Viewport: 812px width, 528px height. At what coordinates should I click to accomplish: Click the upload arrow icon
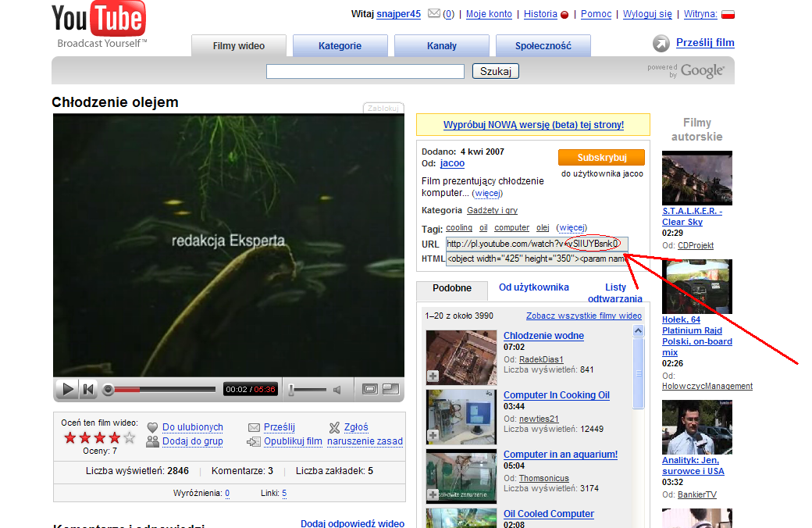pyautogui.click(x=661, y=44)
